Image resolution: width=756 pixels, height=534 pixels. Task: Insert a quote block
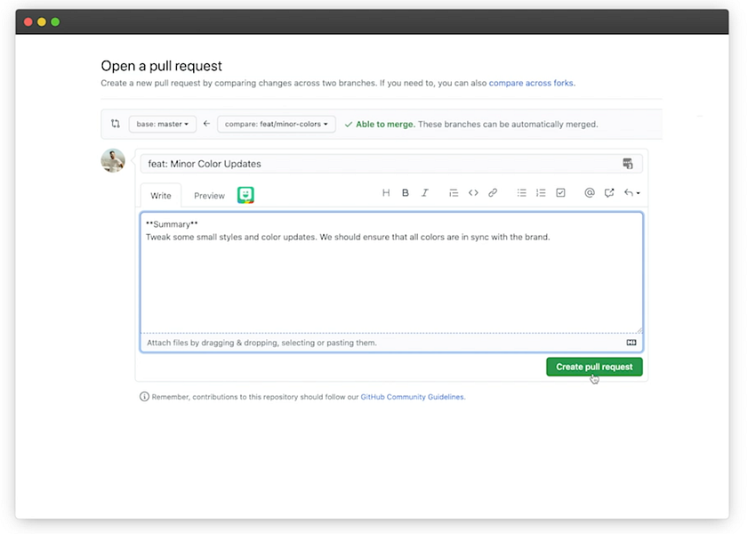click(454, 193)
